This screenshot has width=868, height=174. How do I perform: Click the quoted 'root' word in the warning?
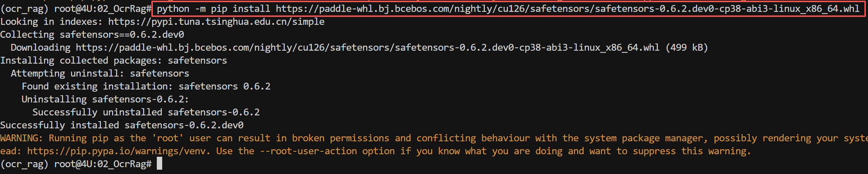[x=168, y=138]
